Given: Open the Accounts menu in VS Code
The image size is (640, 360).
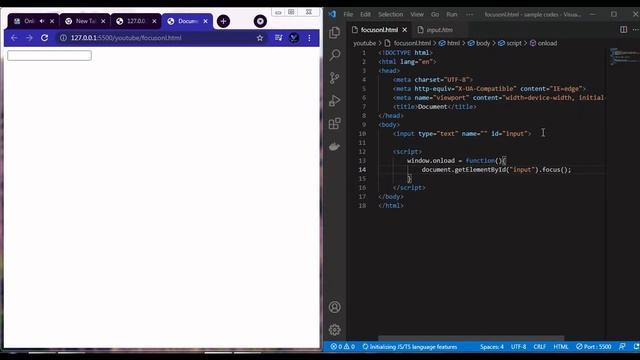Looking at the screenshot, I should click(x=335, y=307).
